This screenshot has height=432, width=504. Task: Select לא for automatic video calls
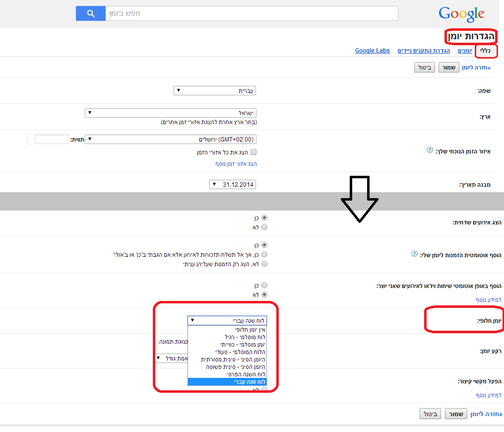264,294
